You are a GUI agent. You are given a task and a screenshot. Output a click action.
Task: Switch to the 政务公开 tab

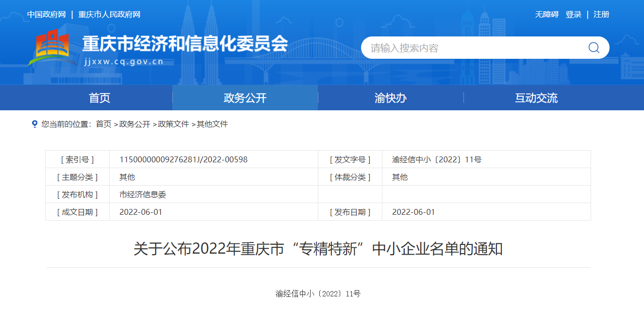coord(245,98)
